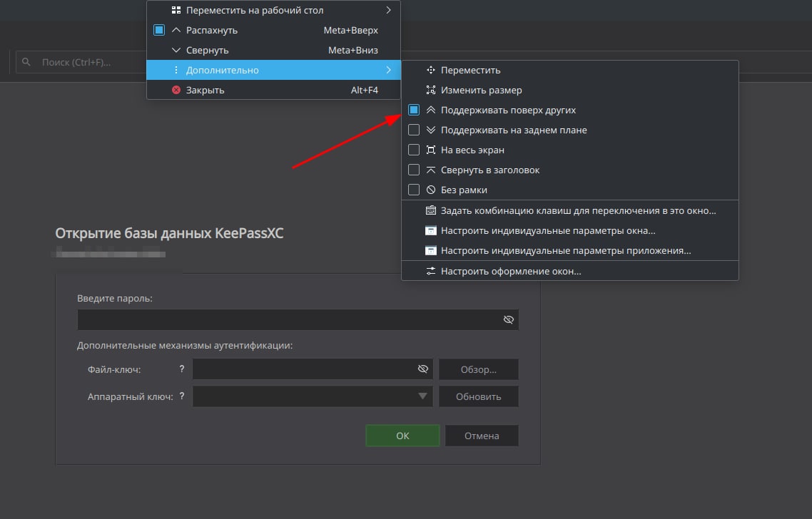Click the fullscreen icon beside На весь экран

(x=431, y=150)
